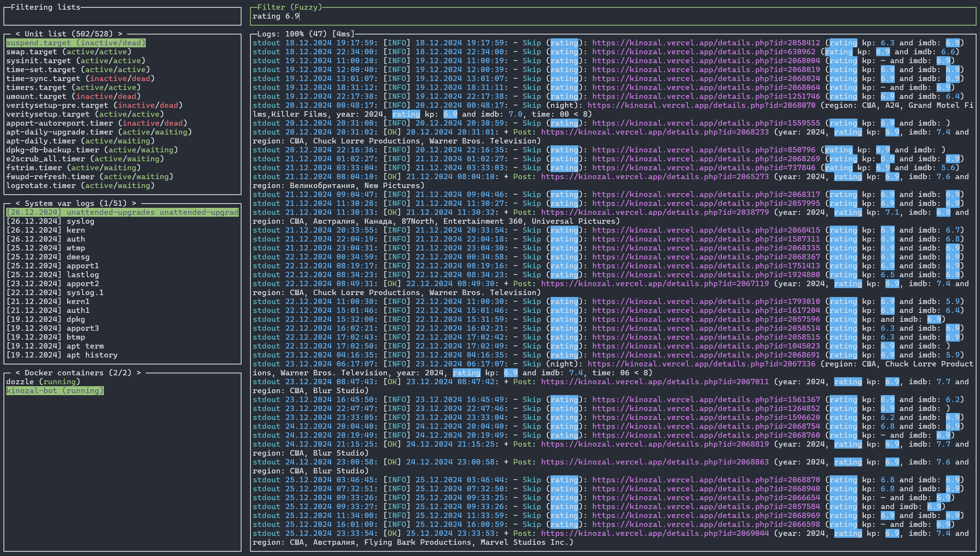
Task: Open the apt history log
Action: 62,355
